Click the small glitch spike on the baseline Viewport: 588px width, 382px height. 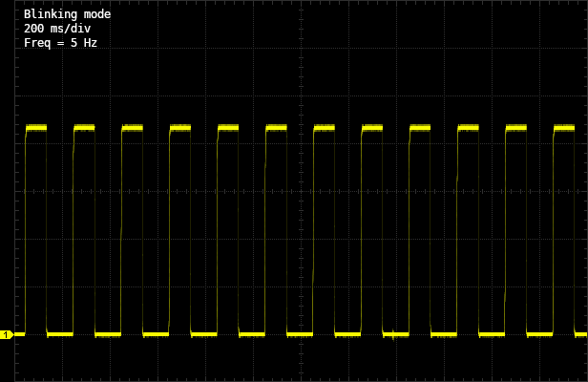point(392,335)
